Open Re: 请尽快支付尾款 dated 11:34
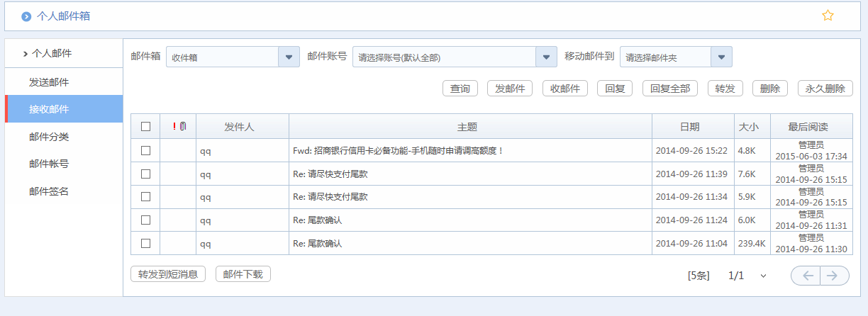 click(x=330, y=196)
